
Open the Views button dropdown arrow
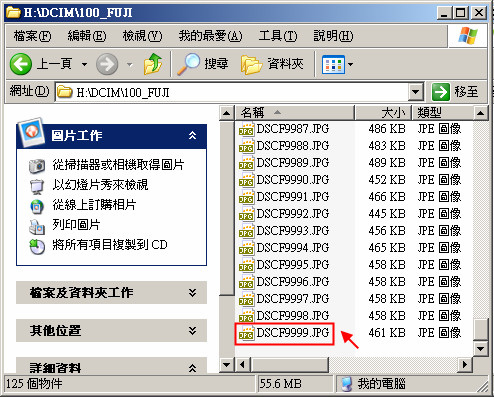[x=350, y=64]
